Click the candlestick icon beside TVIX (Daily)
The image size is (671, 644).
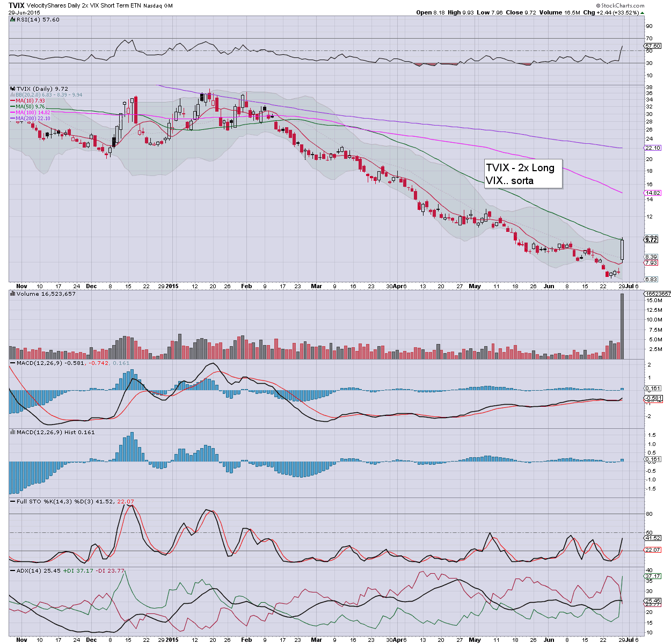[13, 89]
